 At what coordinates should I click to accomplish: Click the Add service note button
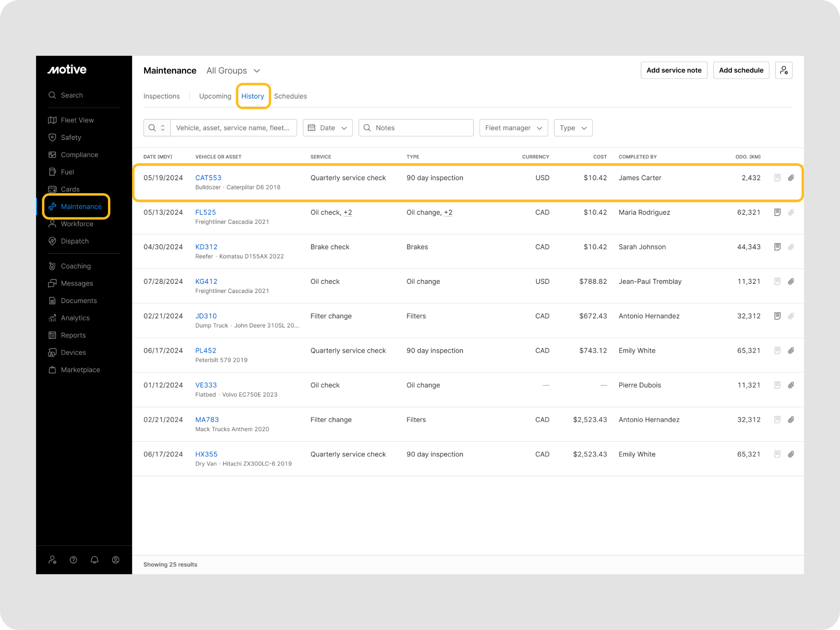pos(674,70)
